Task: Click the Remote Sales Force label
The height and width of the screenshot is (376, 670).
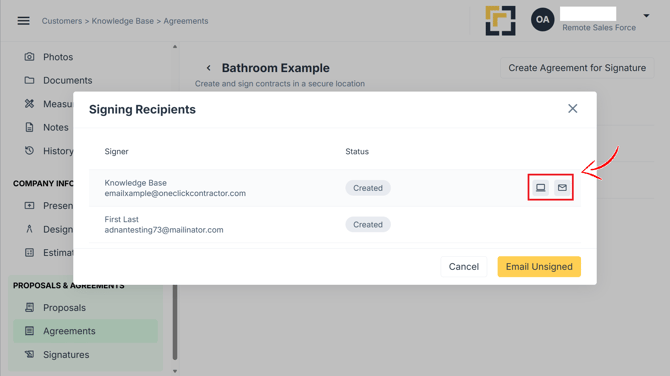Action: click(599, 27)
